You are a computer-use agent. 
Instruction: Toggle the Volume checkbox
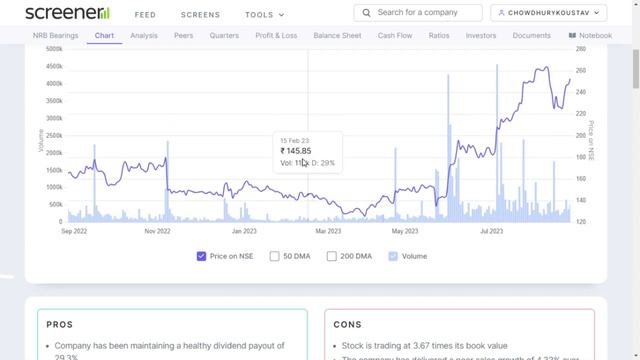coord(393,256)
